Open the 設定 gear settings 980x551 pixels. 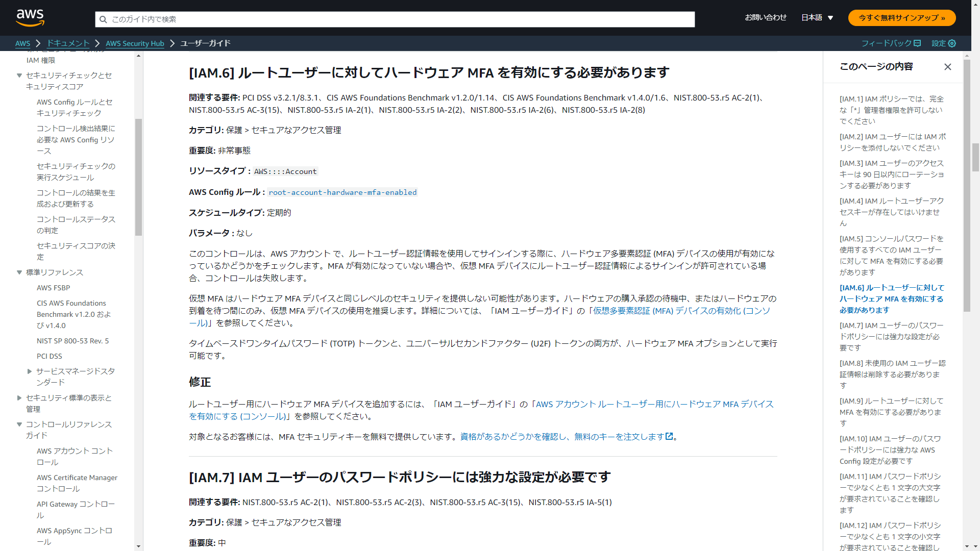[x=943, y=43]
